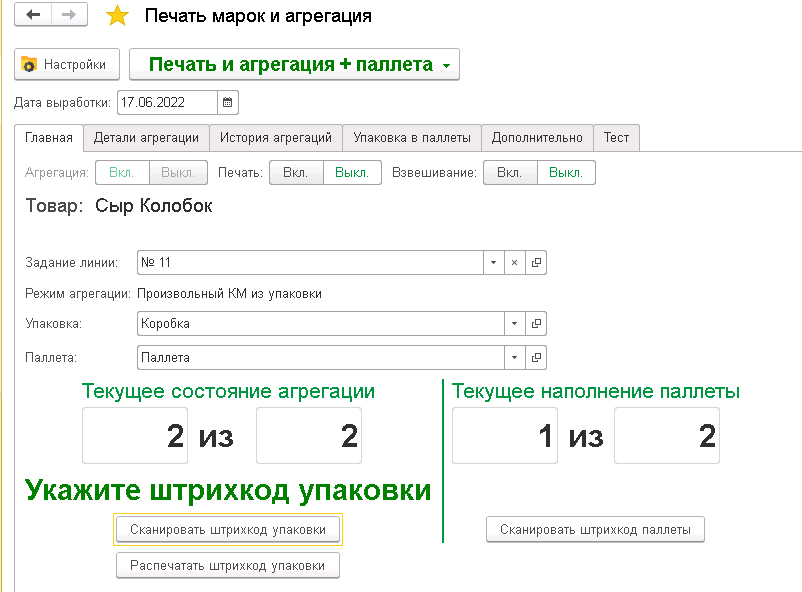Click the Текущее состояние агрегации heading
This screenshot has height=592, width=802.
point(228,391)
